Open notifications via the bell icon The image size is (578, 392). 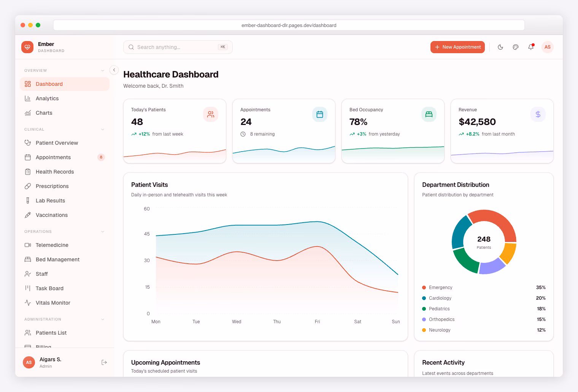pyautogui.click(x=531, y=47)
